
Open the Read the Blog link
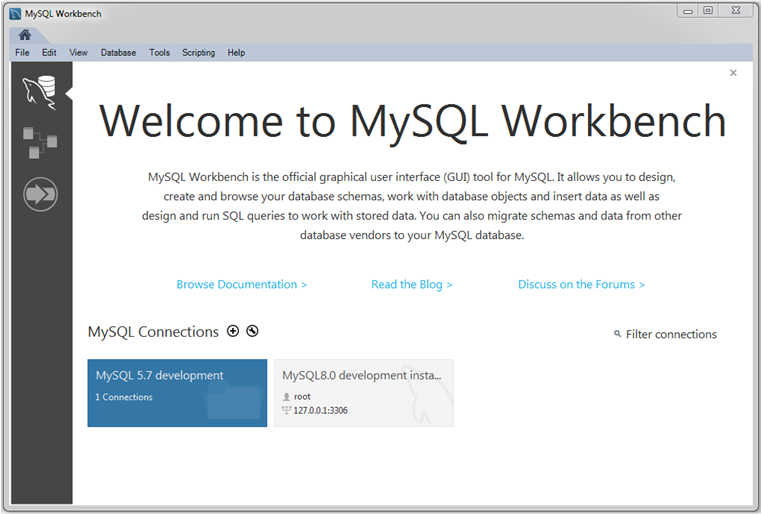pos(411,285)
